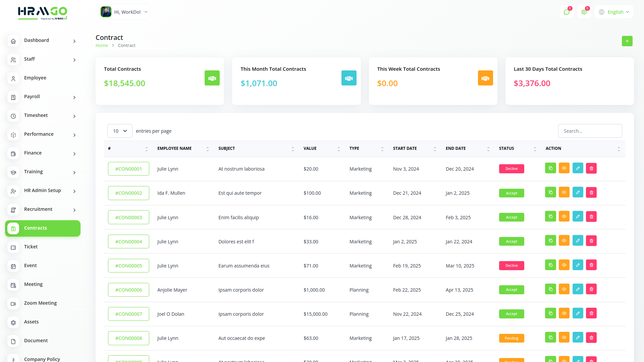Click the Home breadcrumb link

(102, 46)
